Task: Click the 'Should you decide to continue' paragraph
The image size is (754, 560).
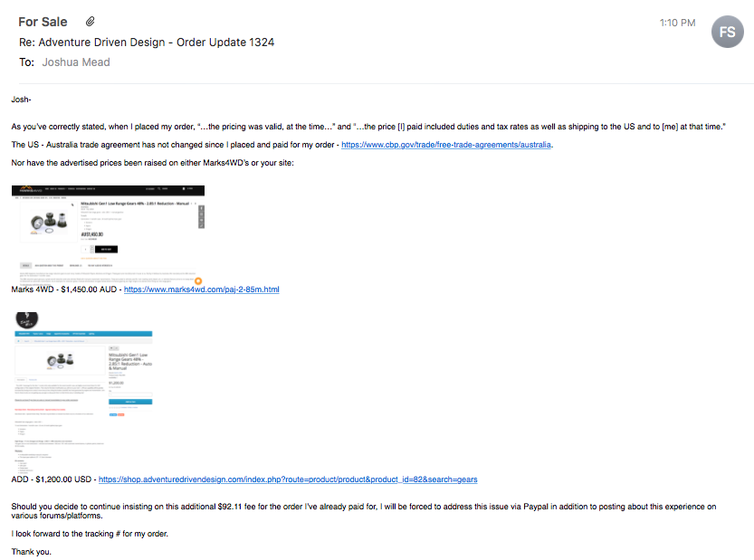Action: [x=364, y=511]
